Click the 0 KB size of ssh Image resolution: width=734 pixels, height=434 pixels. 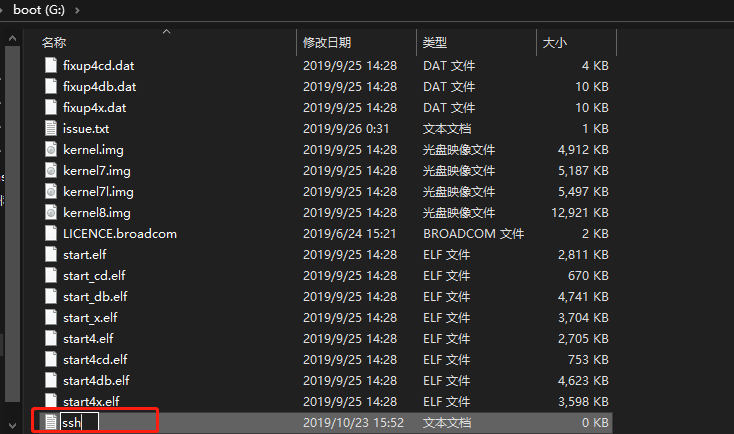(x=595, y=423)
